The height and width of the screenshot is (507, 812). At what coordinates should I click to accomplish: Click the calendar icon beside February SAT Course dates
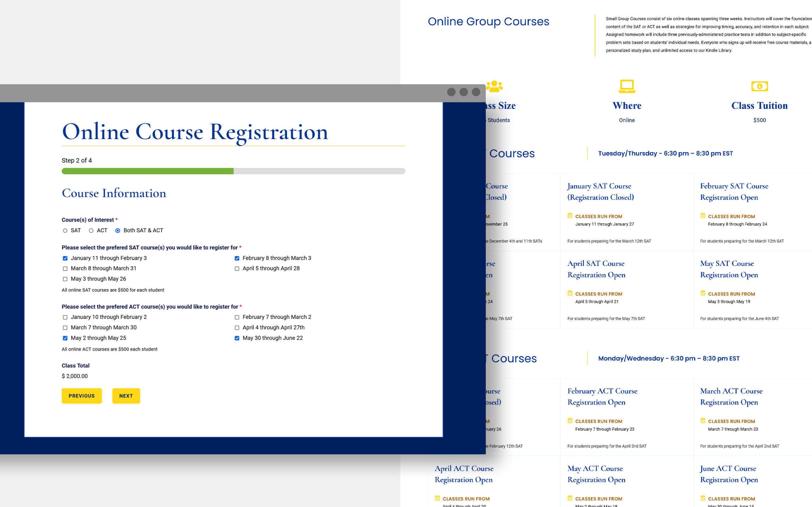(703, 216)
